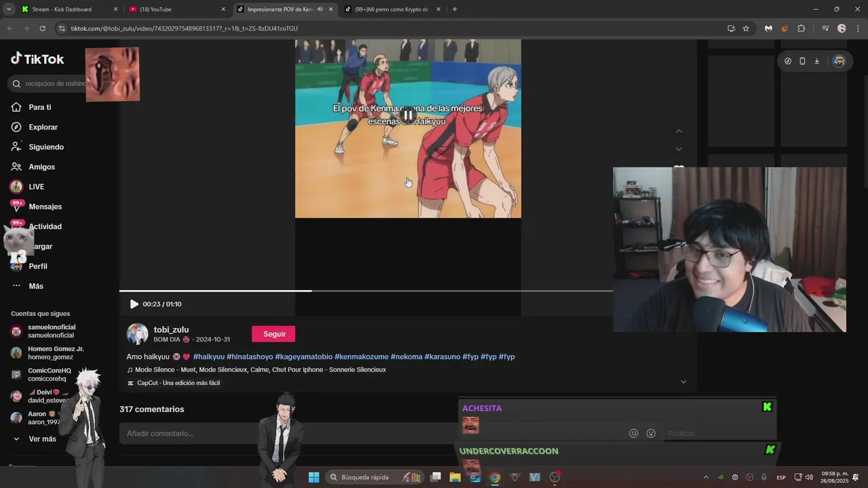
Task: Open the Chrome extensions puzzle icon
Action: [801, 28]
